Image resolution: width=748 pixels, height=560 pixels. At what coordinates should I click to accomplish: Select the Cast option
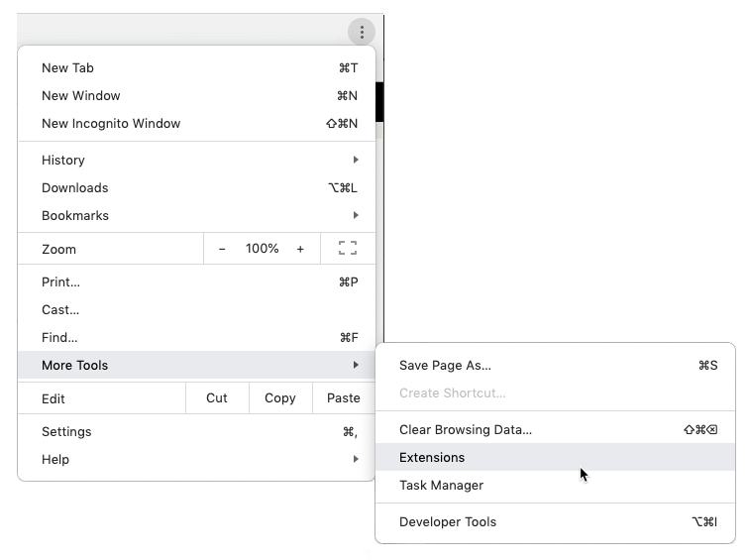(60, 309)
